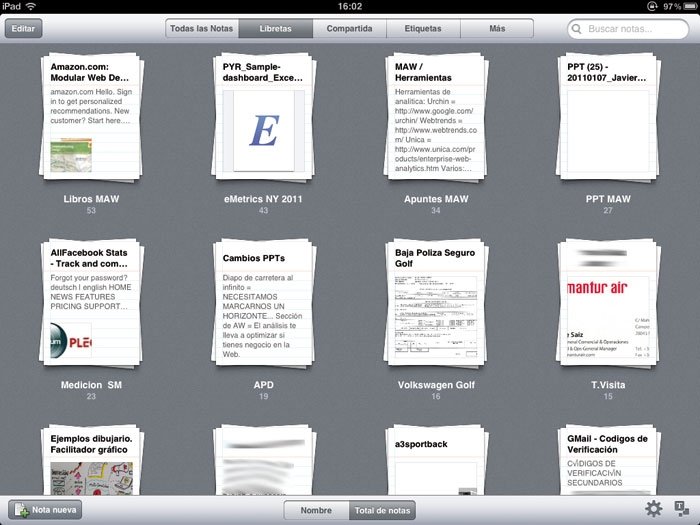Tap the note count 34 under Apuntes MAW
This screenshot has width=700, height=525.
point(436,210)
